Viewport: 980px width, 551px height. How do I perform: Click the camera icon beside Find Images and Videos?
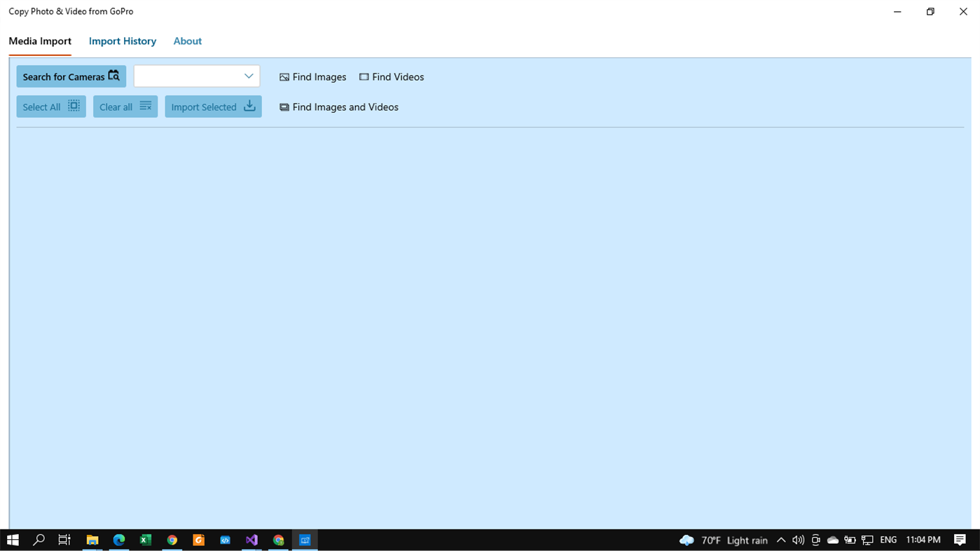(x=284, y=107)
